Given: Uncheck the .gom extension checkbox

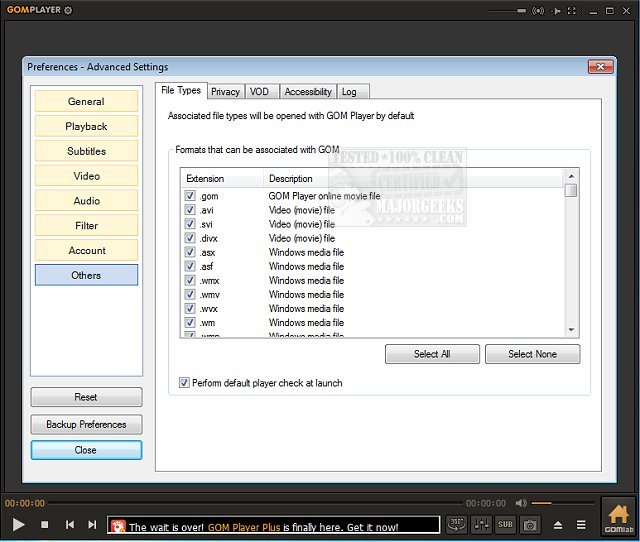Looking at the screenshot, I should [x=190, y=195].
